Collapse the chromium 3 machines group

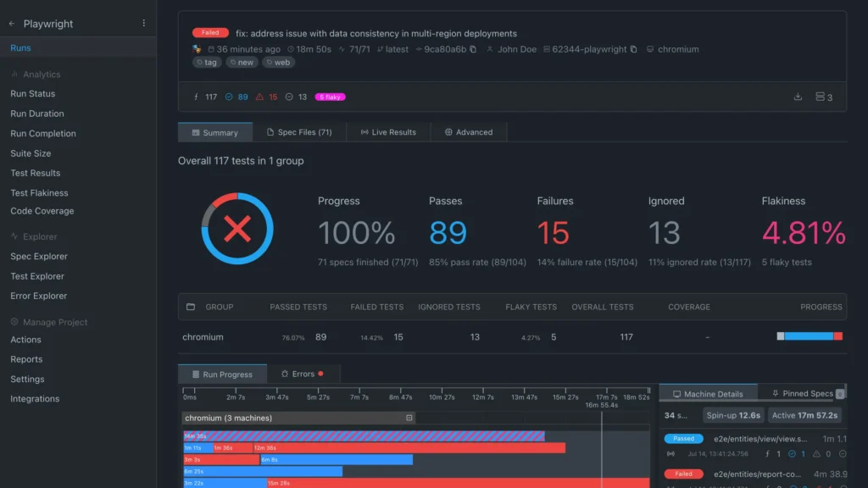[410, 417]
